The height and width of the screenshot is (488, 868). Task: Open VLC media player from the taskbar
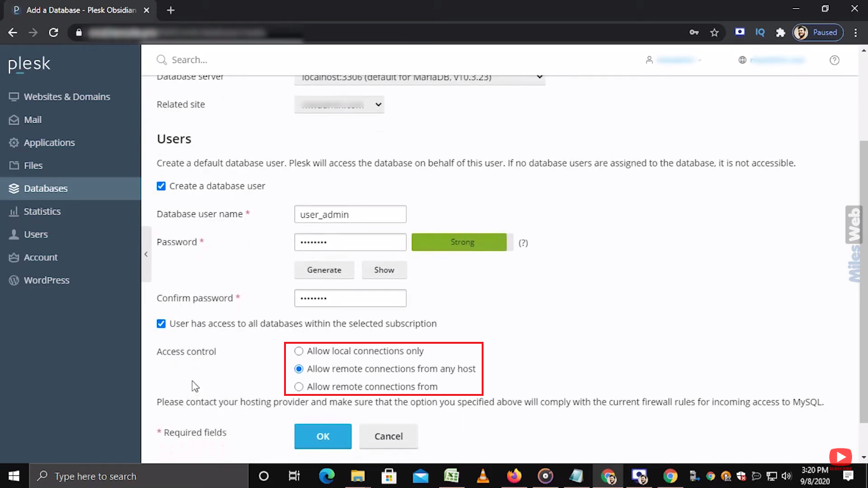[483, 476]
